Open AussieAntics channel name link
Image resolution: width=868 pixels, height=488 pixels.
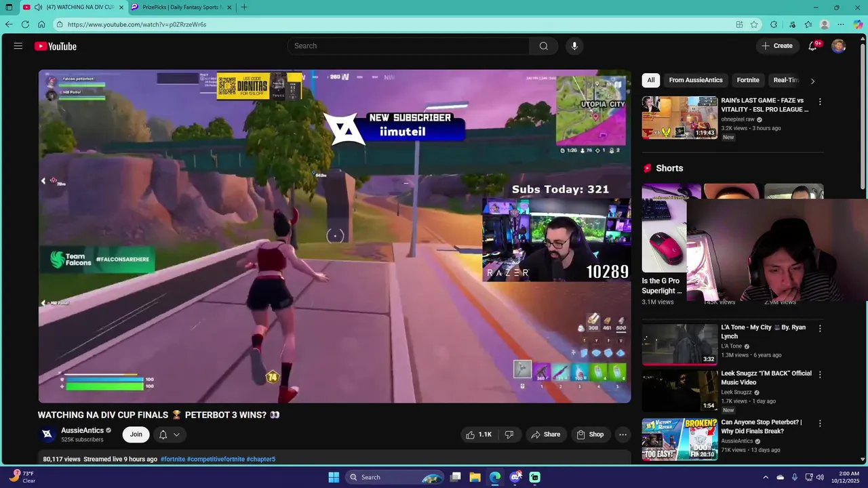pyautogui.click(x=82, y=430)
